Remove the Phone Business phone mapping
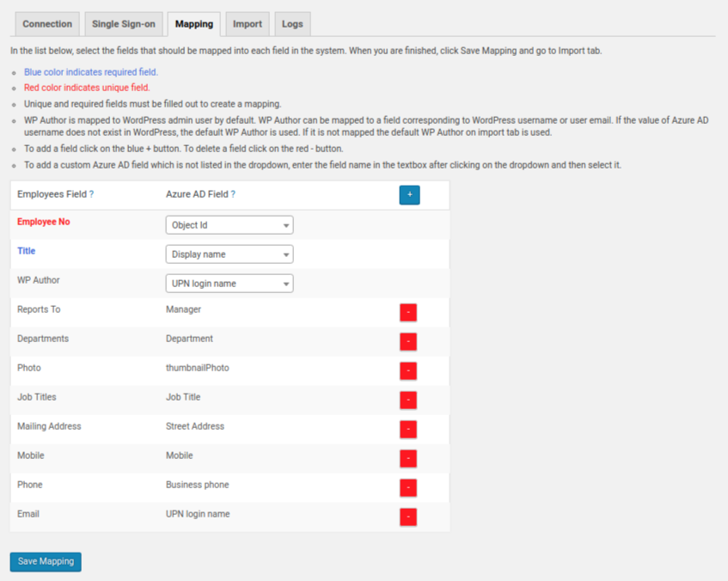This screenshot has height=581, width=728. click(408, 488)
